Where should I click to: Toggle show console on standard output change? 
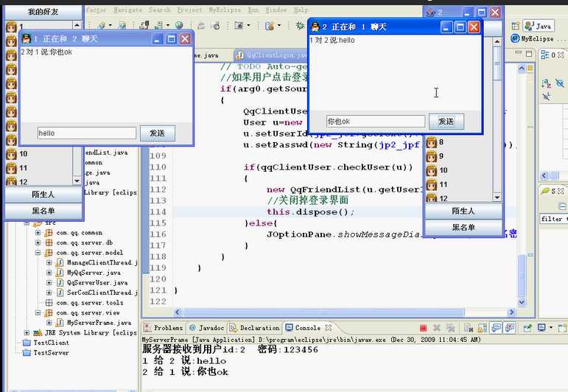coord(496,328)
